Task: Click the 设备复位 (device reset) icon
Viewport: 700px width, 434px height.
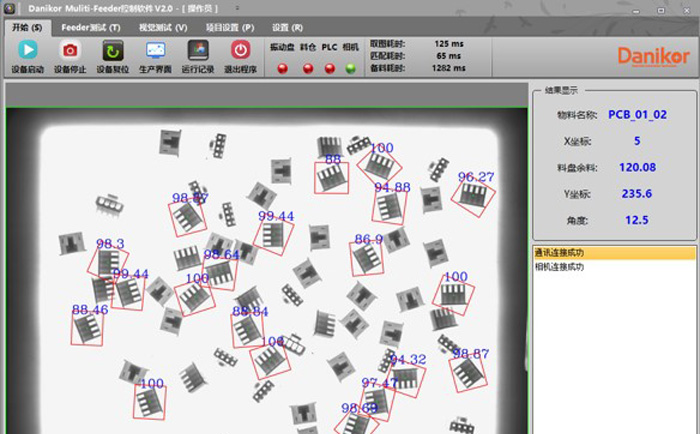Action: [x=113, y=50]
